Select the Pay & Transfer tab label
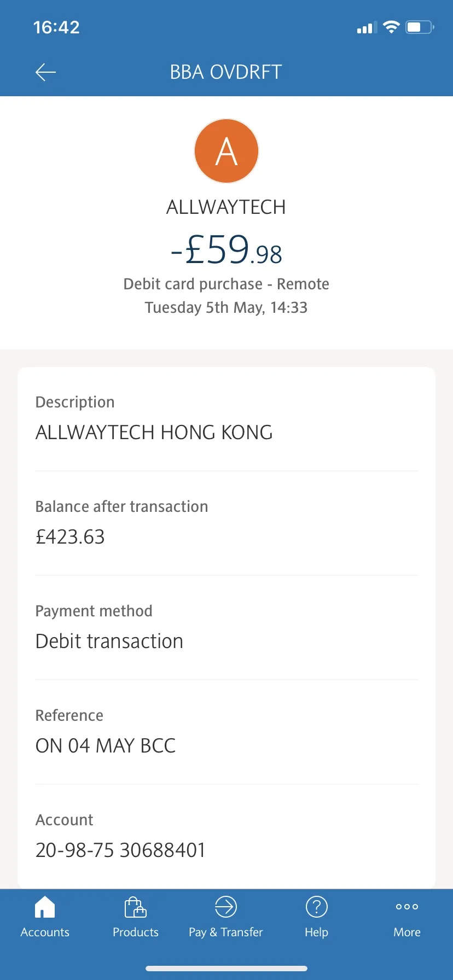The width and height of the screenshot is (453, 980). (x=226, y=932)
